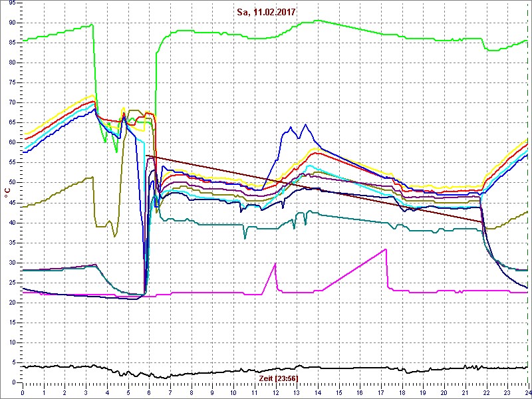Click hour 9 on the time axis
Image resolution: width=532 pixels, height=399 pixels.
212,392
